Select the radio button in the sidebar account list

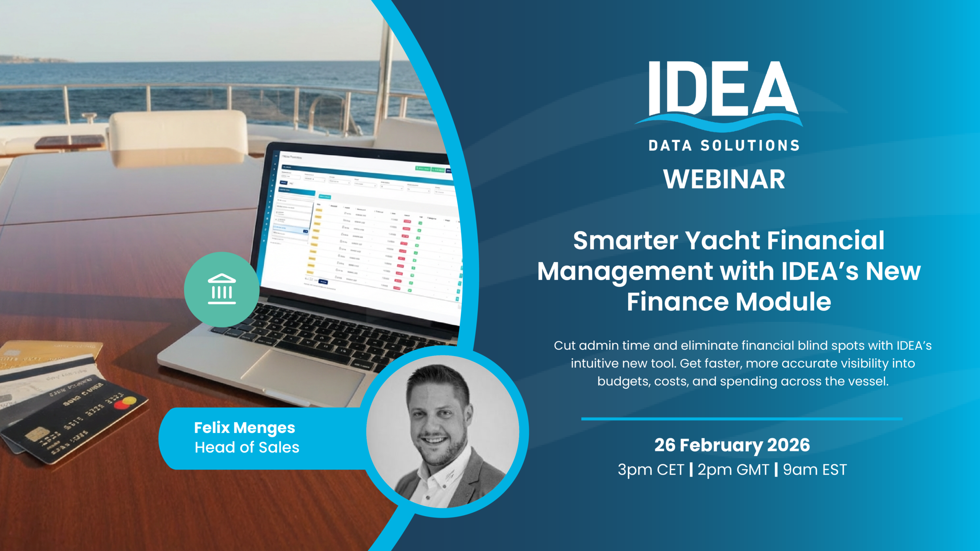point(276,219)
